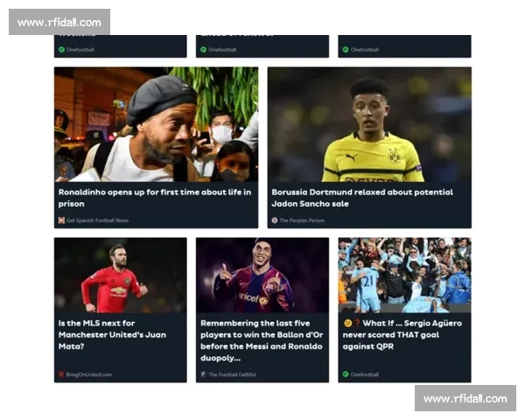Open Borussia Dortmund Jadon Sancho sale headline
525x420 pixels.
[x=362, y=198]
